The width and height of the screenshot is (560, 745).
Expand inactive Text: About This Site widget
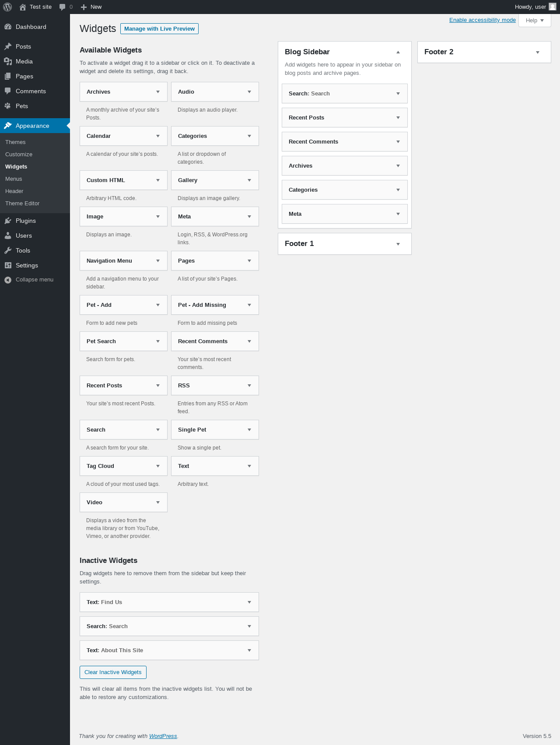point(249,650)
